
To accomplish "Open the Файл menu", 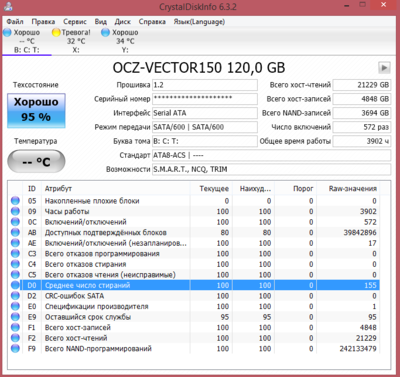I will pyautogui.click(x=15, y=22).
